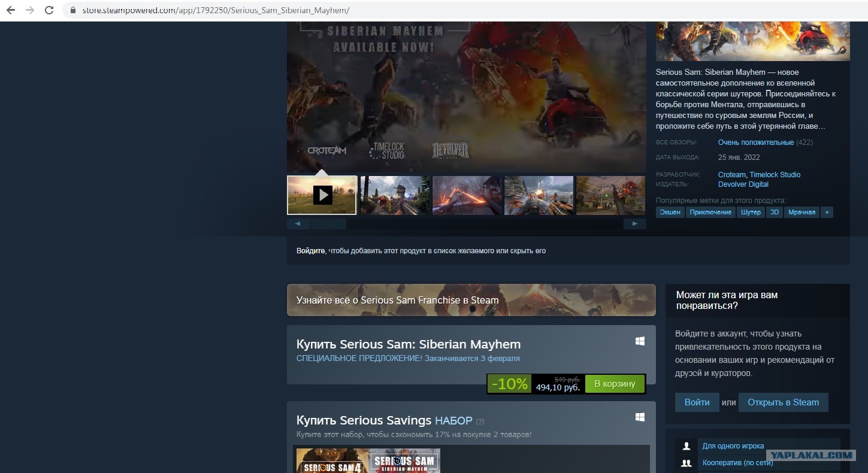Select the second screenshot thumbnail with the rifle
The width and height of the screenshot is (868, 473).
395,195
